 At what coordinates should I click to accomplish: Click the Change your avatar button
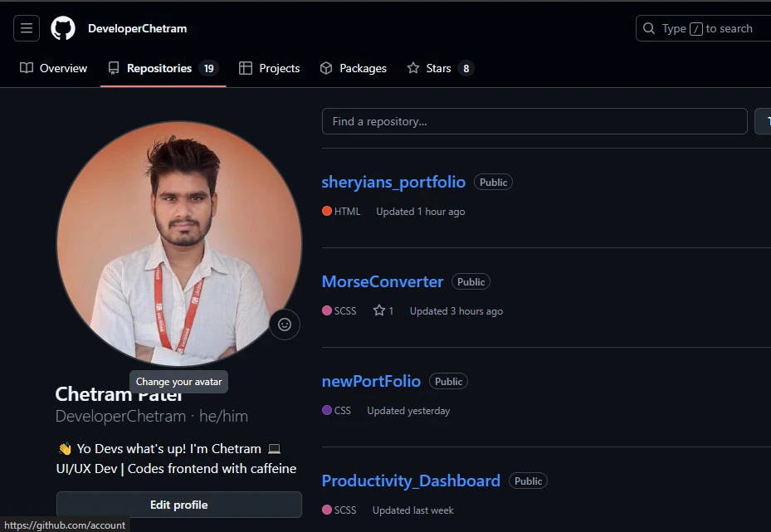(178, 381)
